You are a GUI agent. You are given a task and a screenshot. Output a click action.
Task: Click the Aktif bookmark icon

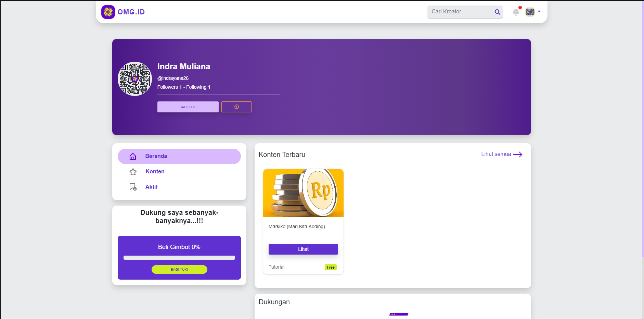133,187
